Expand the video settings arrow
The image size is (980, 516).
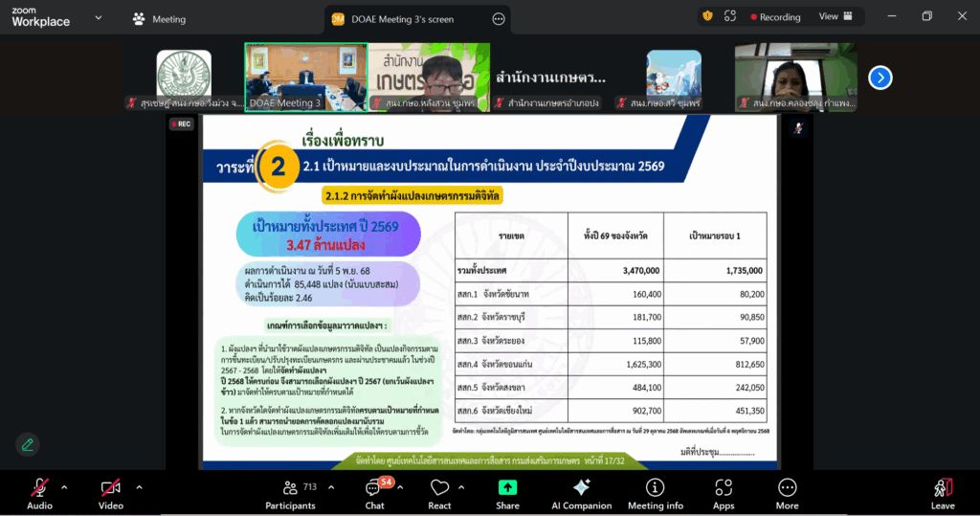point(139,487)
